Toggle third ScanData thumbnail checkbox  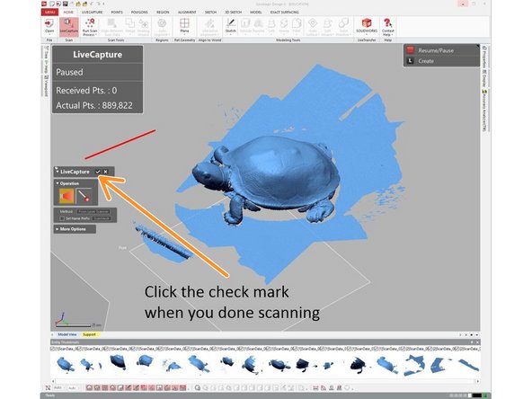(106, 349)
